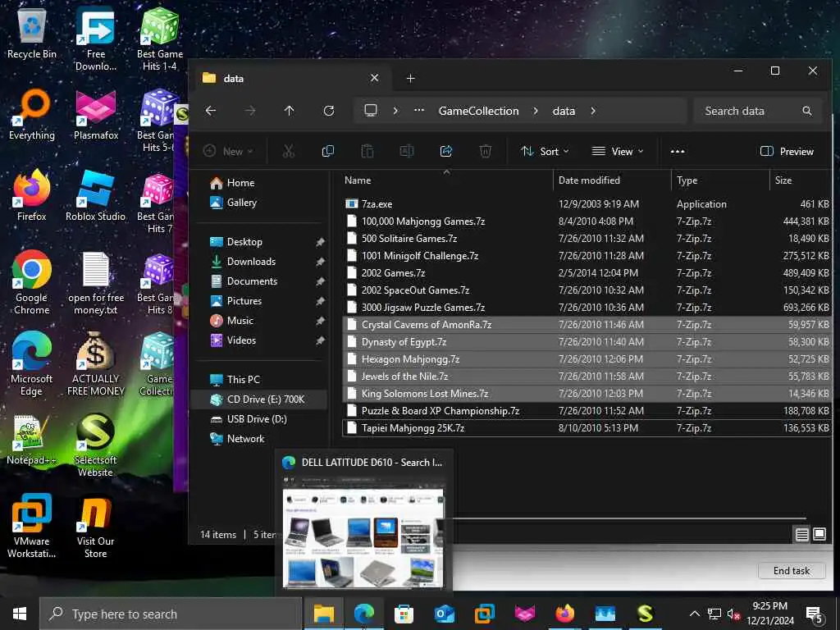Show hidden breadcrumb path ellipsis
Viewport: 840px width, 630px height.
pyautogui.click(x=419, y=111)
